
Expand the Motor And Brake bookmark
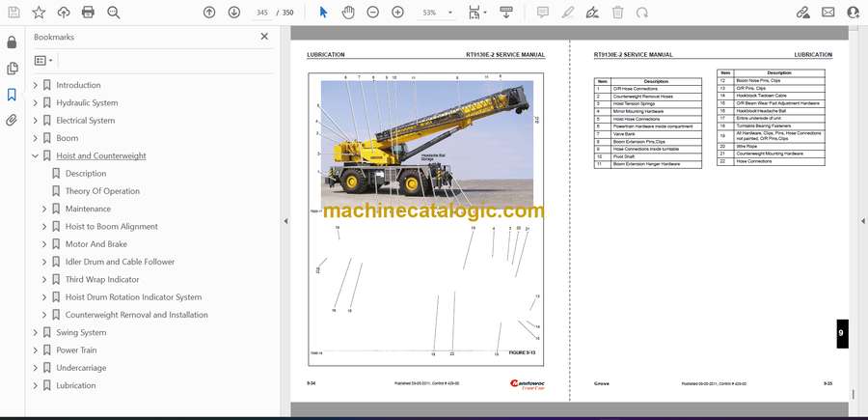point(44,244)
